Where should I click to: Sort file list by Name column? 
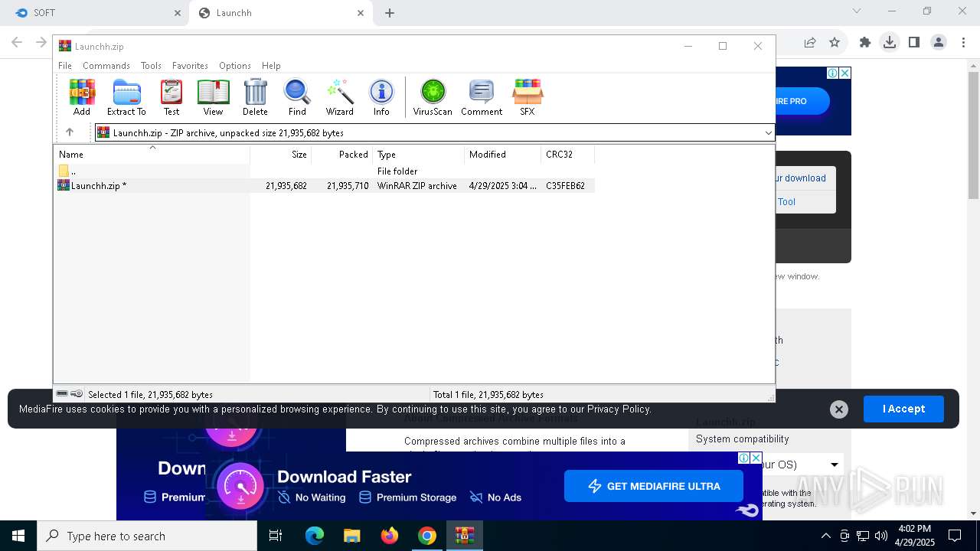coord(152,155)
